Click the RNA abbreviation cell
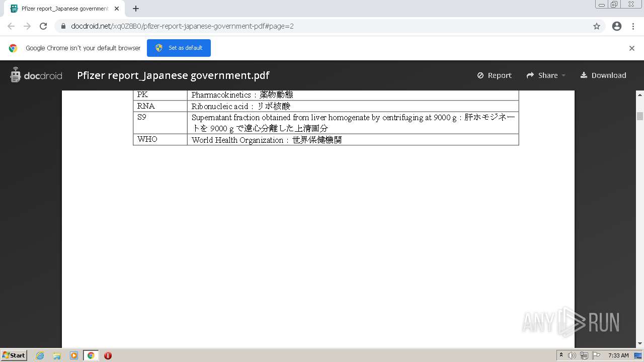Viewport: 644px width, 362px height. tap(160, 106)
